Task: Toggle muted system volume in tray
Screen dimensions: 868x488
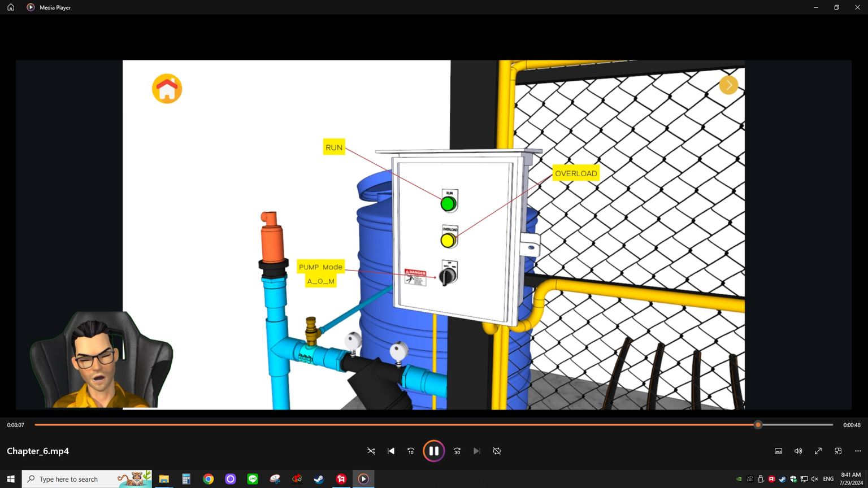Action: pos(814,479)
